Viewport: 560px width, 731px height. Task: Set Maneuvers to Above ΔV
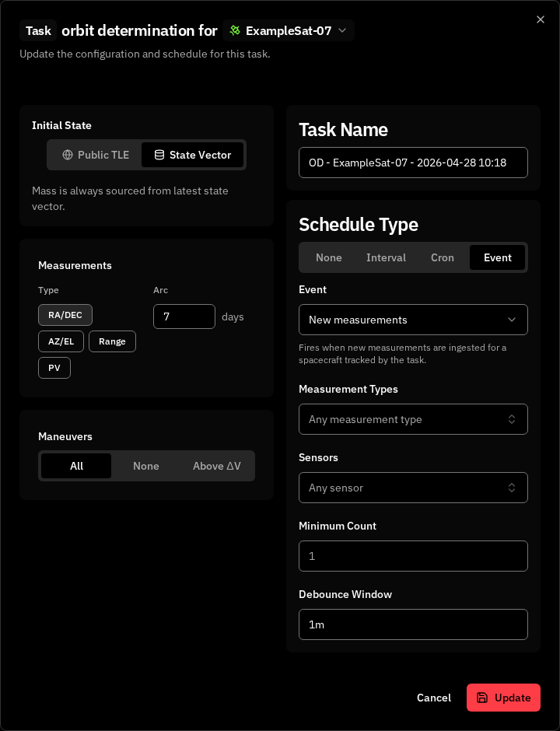tap(217, 466)
